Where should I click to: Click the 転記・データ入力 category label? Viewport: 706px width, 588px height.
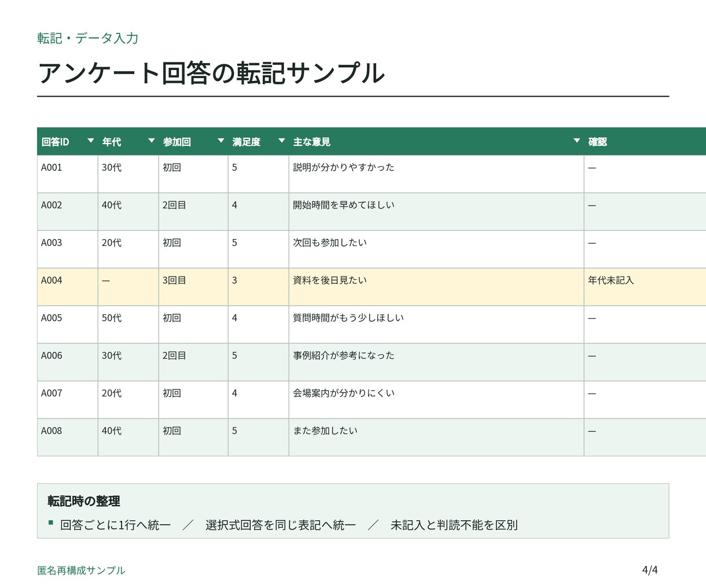88,38
